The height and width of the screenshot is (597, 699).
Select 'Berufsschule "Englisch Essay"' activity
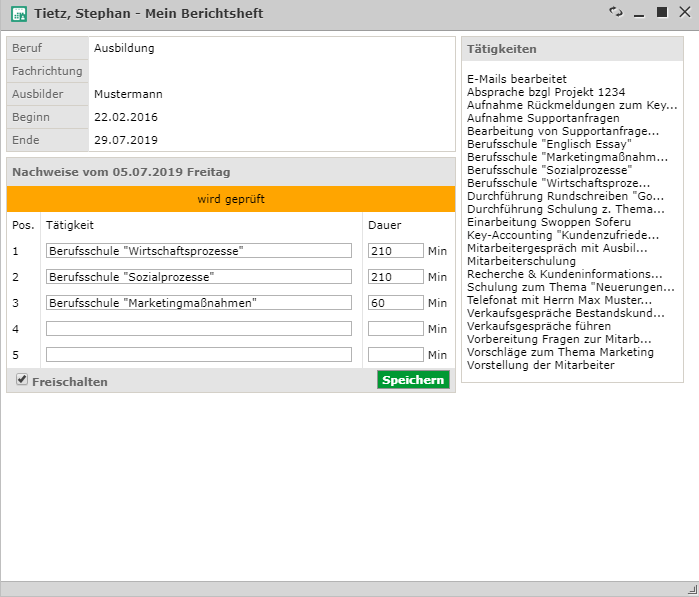[x=549, y=144]
